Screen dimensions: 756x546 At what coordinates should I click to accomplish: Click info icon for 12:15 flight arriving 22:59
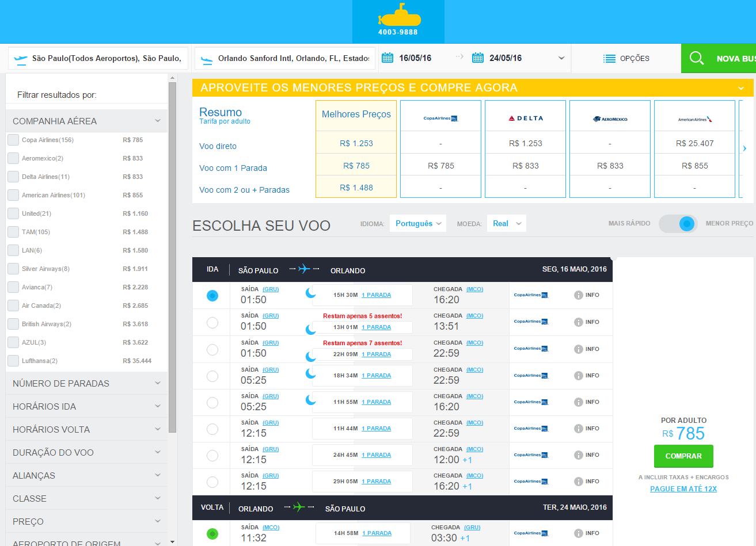point(579,429)
